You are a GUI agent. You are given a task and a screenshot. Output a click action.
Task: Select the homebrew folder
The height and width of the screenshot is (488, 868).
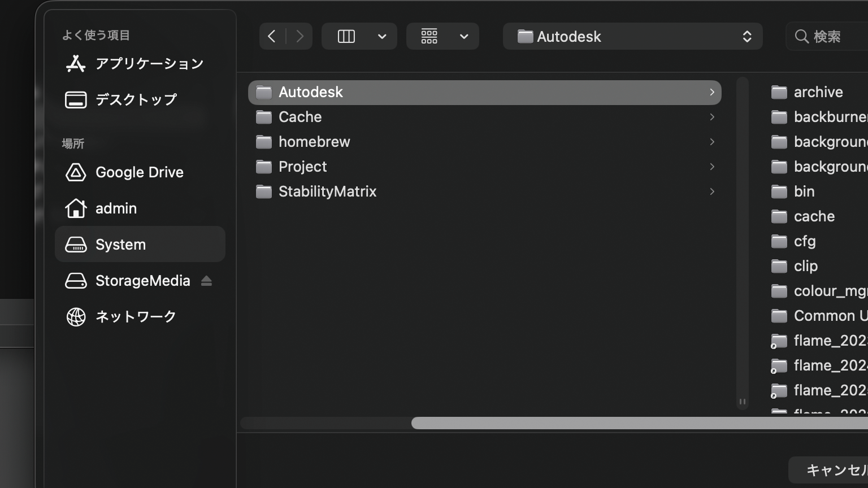(314, 142)
